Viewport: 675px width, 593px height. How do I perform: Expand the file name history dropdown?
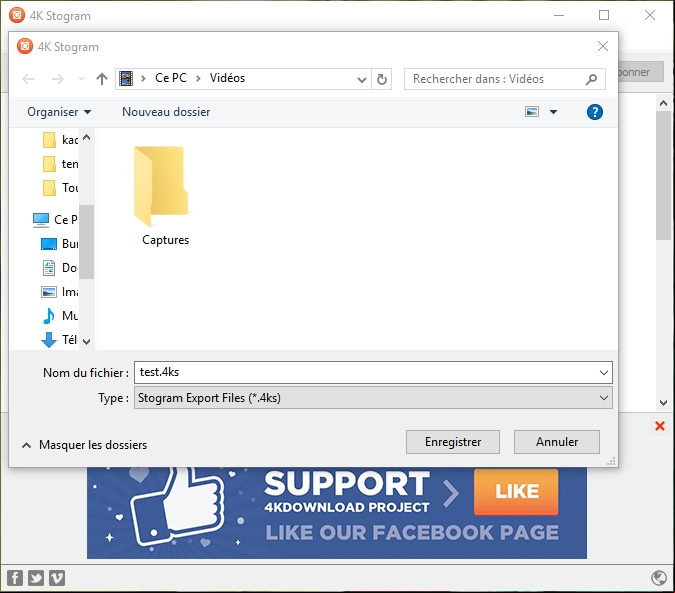coord(604,373)
